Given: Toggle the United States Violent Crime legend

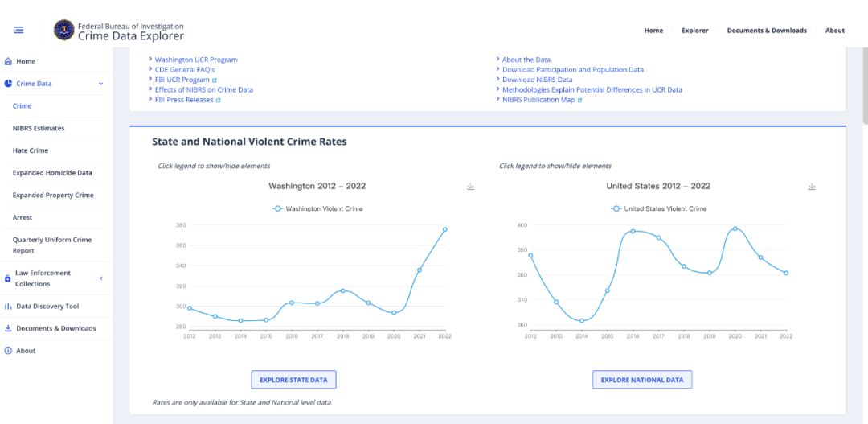Looking at the screenshot, I should [659, 208].
